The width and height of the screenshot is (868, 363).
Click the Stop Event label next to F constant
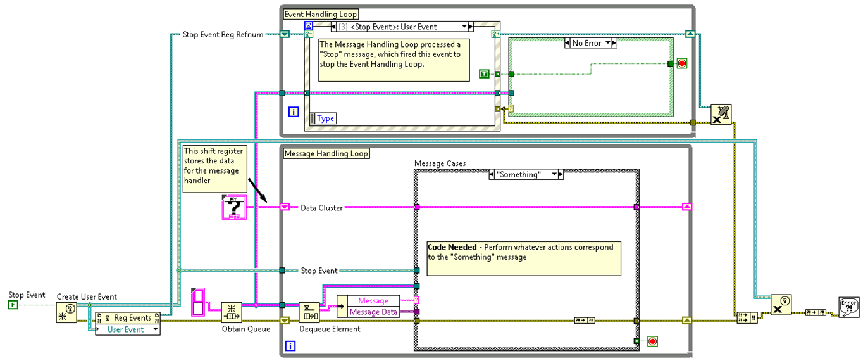pos(27,295)
